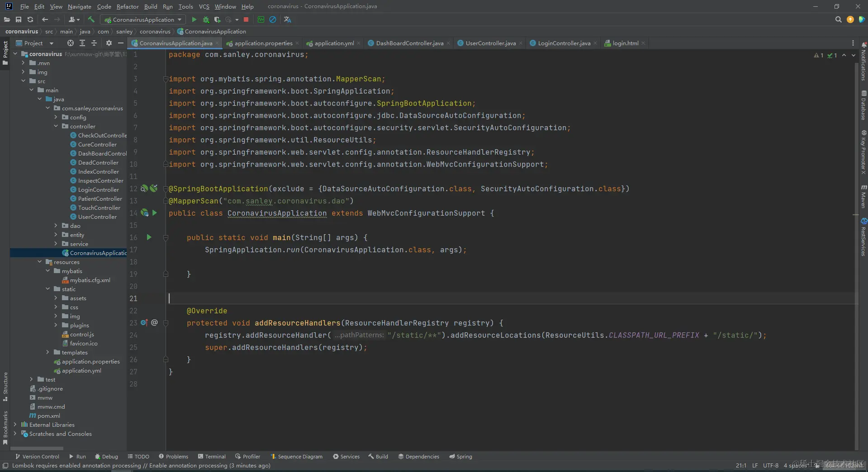The height and width of the screenshot is (472, 868).
Task: Open the Dependencies tool window button
Action: tap(418, 457)
